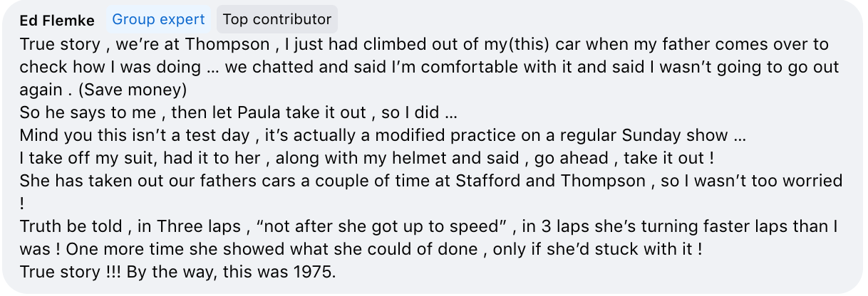
Task: Click the Group expert badge
Action: click(158, 19)
